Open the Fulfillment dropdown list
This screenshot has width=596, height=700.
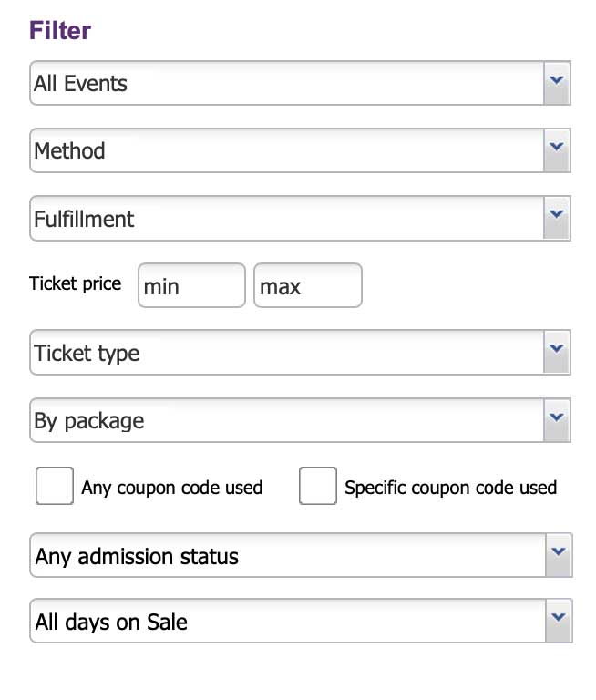(x=300, y=219)
